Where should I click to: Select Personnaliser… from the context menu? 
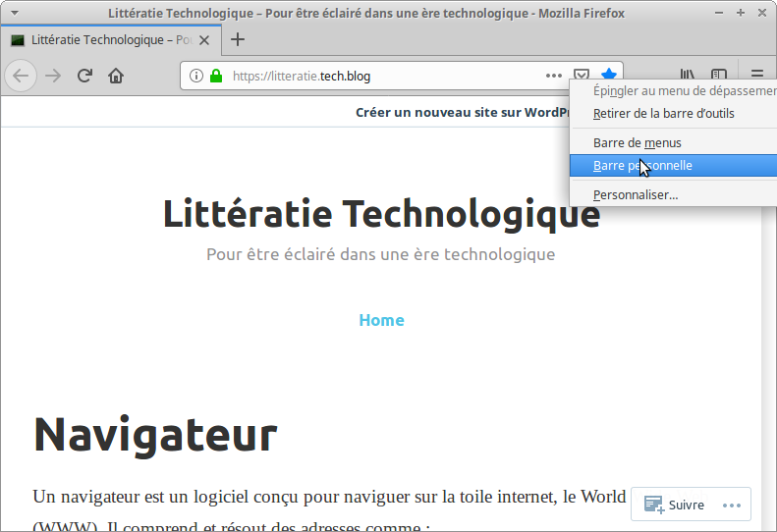[636, 195]
